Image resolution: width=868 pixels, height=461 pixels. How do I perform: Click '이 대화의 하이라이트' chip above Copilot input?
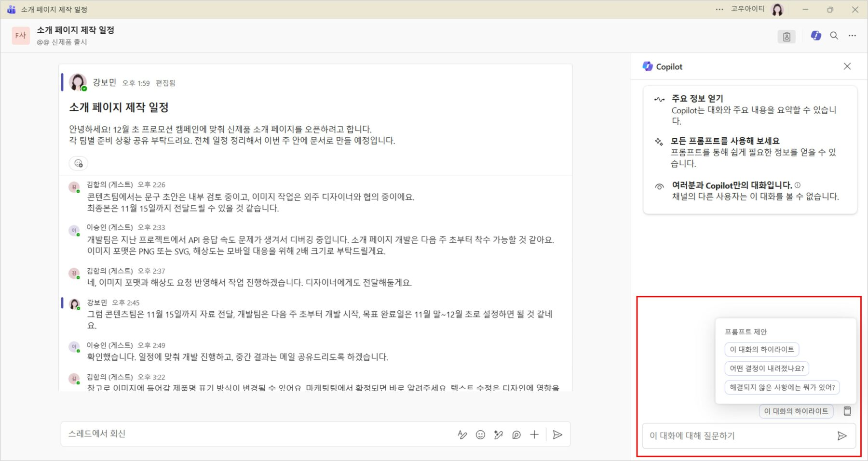(796, 411)
